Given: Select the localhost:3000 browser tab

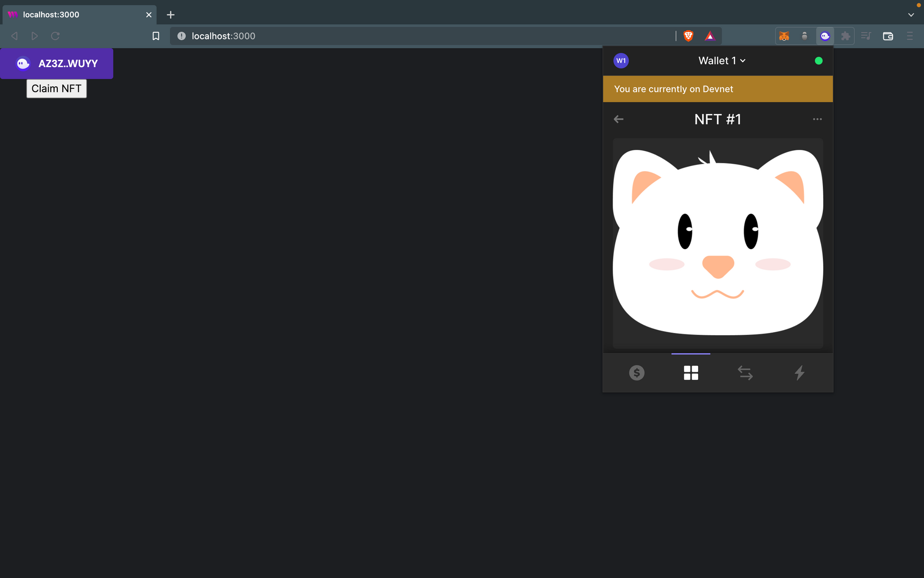Looking at the screenshot, I should click(79, 15).
